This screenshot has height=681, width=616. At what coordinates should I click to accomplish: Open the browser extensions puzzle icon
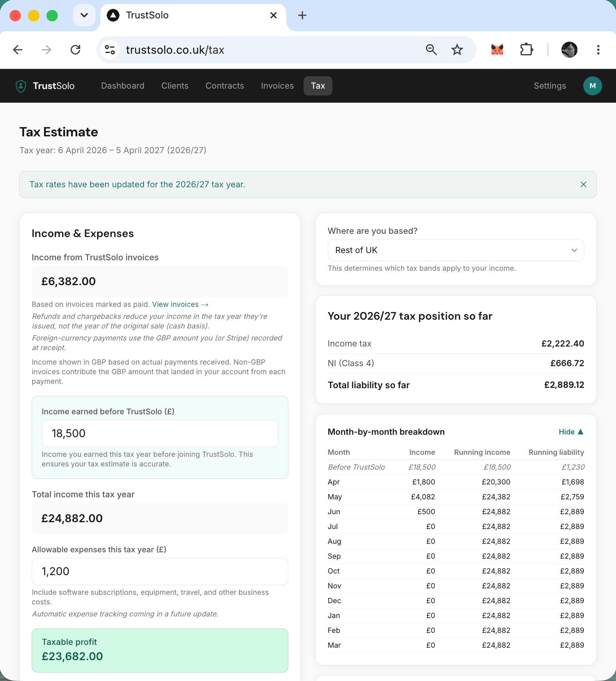(527, 50)
